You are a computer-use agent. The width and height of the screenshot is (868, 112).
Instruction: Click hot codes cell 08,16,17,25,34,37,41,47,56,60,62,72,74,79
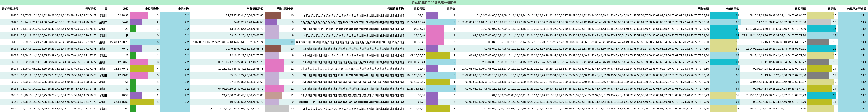tap(780, 102)
